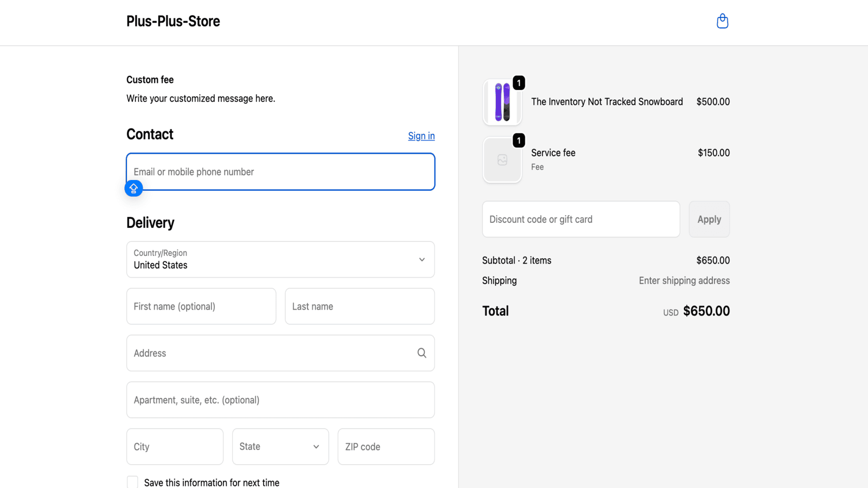The image size is (868, 488).
Task: Click the Delivery section heading
Action: [x=150, y=223]
